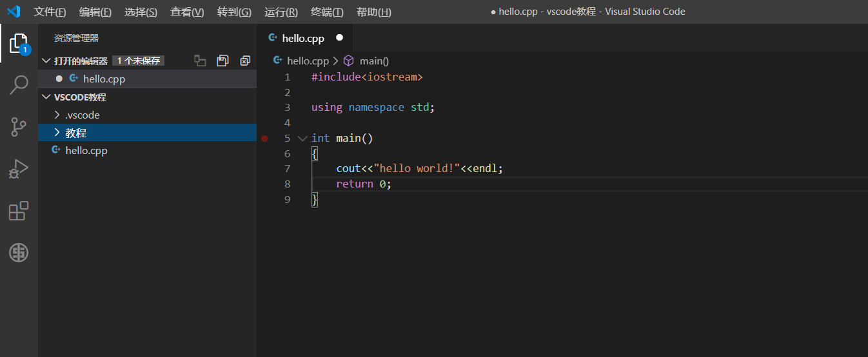The image size is (868, 357).
Task: Click the 1 个未保存 badge
Action: coord(138,61)
